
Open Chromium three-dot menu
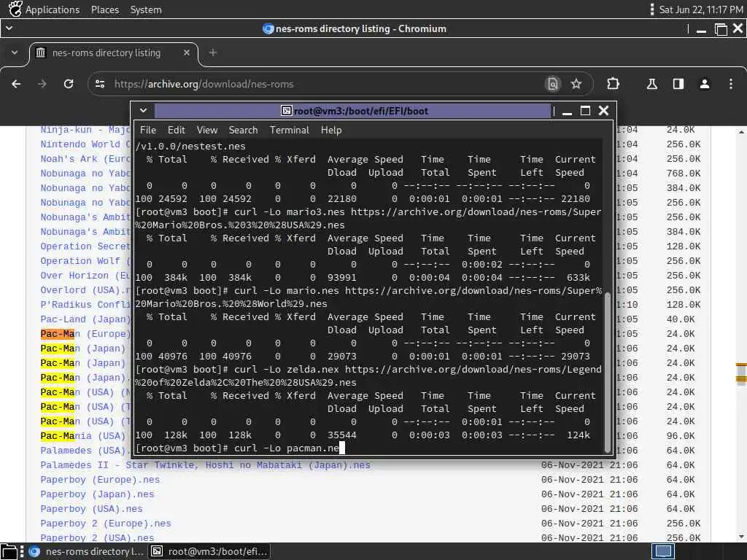pos(731,85)
